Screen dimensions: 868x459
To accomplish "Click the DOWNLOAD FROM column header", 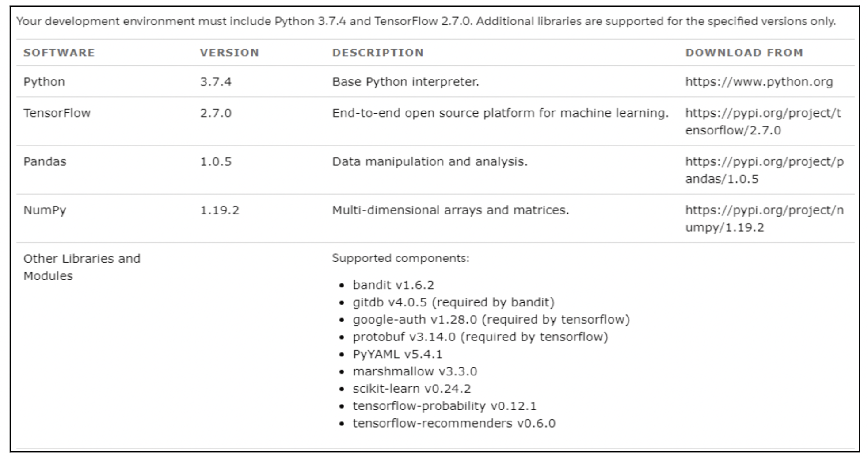I will point(744,53).
